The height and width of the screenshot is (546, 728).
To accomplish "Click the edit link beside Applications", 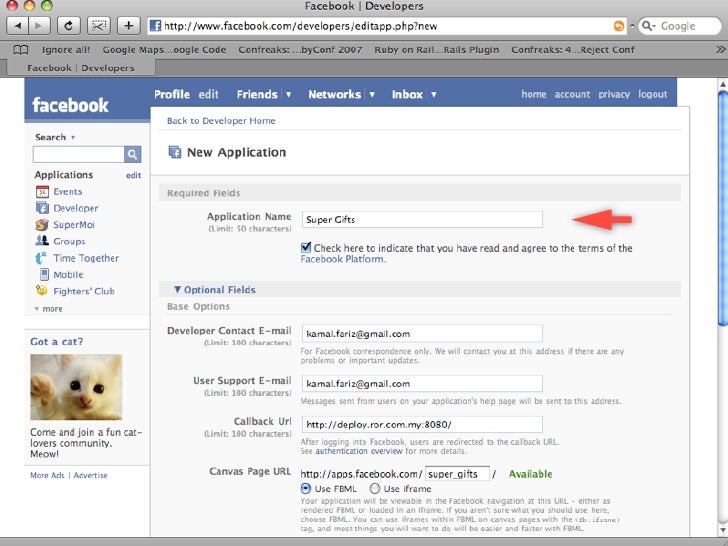I will (x=133, y=176).
